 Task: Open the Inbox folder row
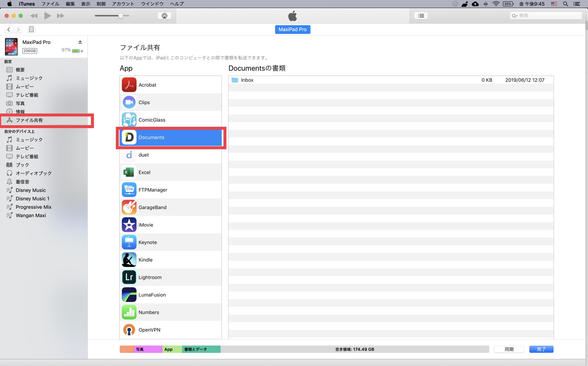[247, 80]
